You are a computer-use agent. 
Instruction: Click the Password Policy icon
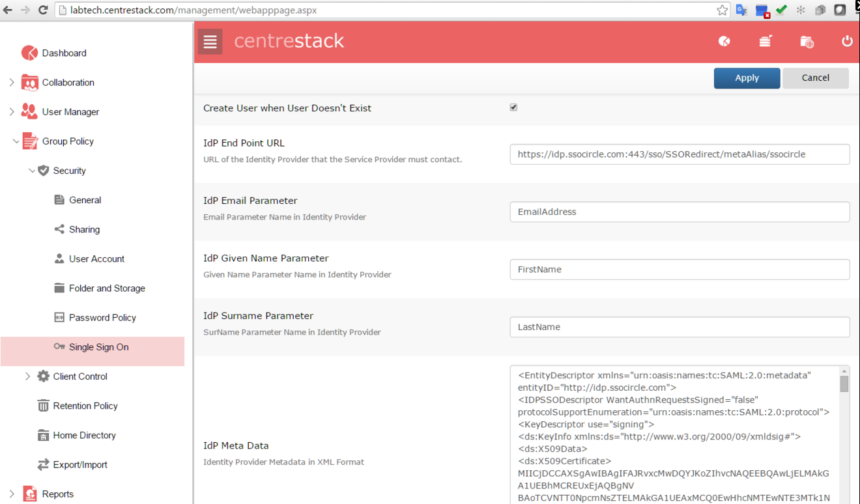(59, 317)
